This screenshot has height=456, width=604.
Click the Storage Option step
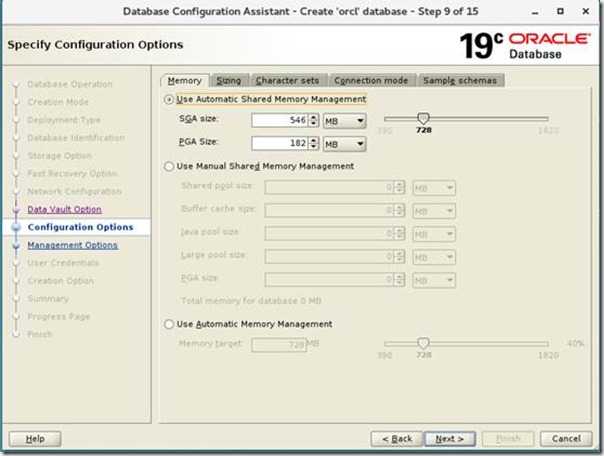click(59, 156)
